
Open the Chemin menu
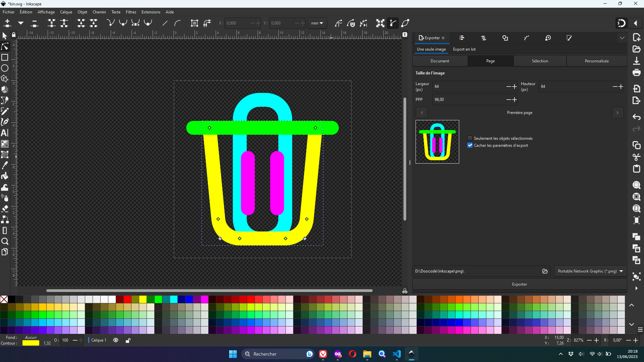(x=99, y=12)
